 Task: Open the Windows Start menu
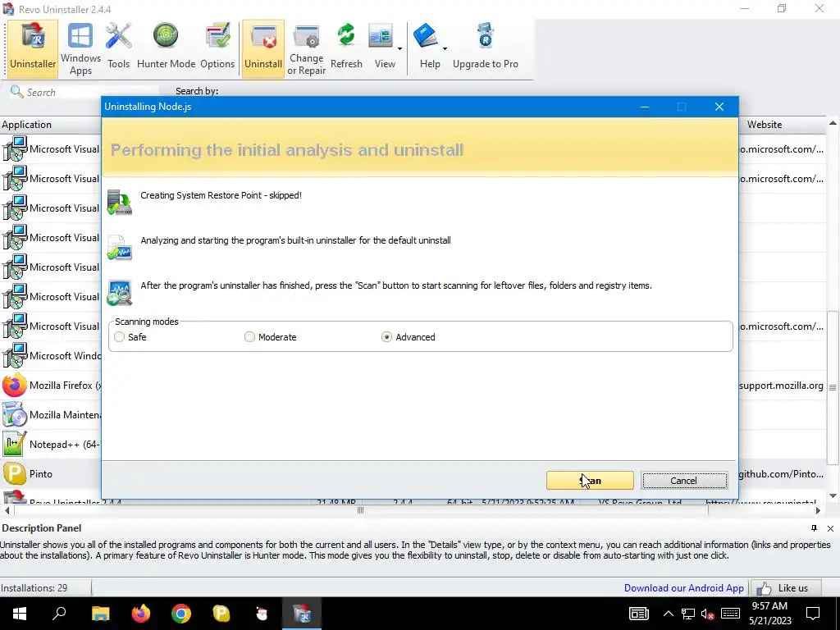pos(20,614)
